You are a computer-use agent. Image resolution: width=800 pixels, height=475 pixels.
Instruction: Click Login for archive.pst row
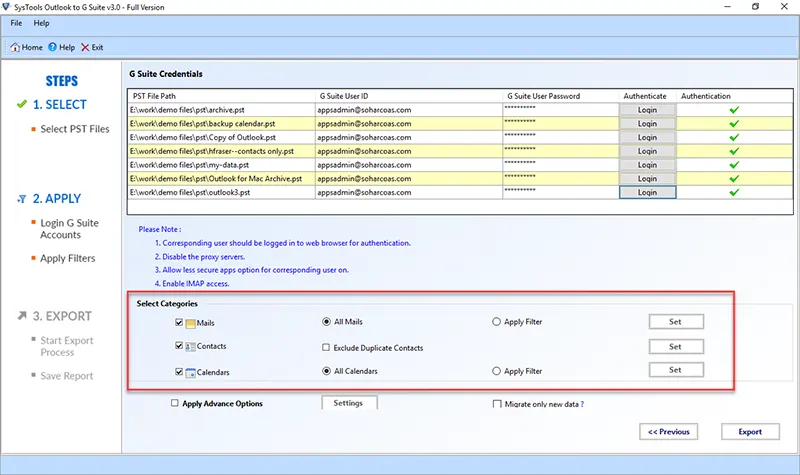(x=647, y=110)
